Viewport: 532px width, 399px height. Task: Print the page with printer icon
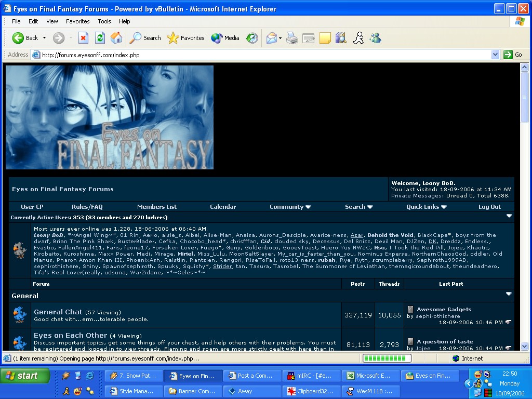pos(292,38)
